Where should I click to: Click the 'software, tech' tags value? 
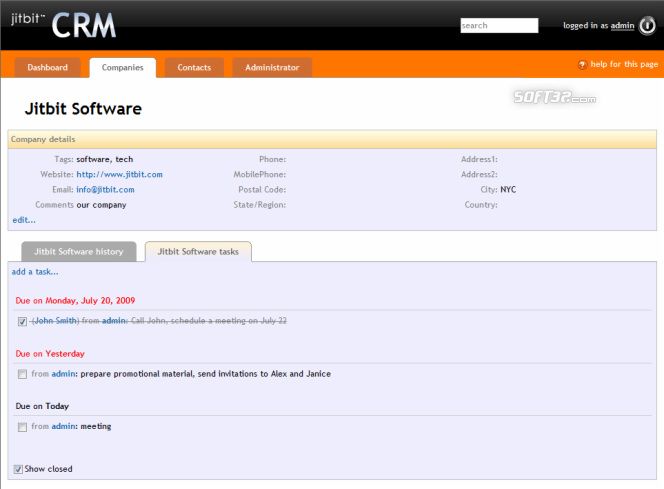105,159
